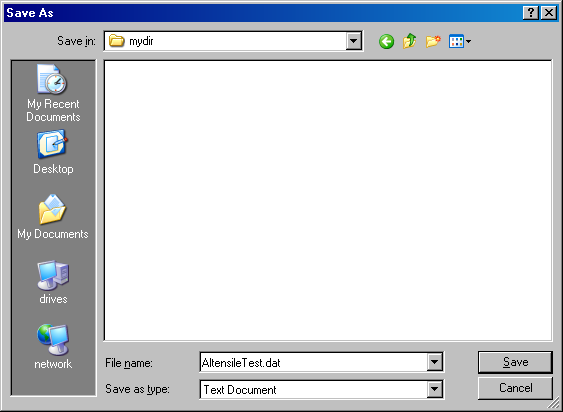Expand the Save as type dropdown

[434, 389]
